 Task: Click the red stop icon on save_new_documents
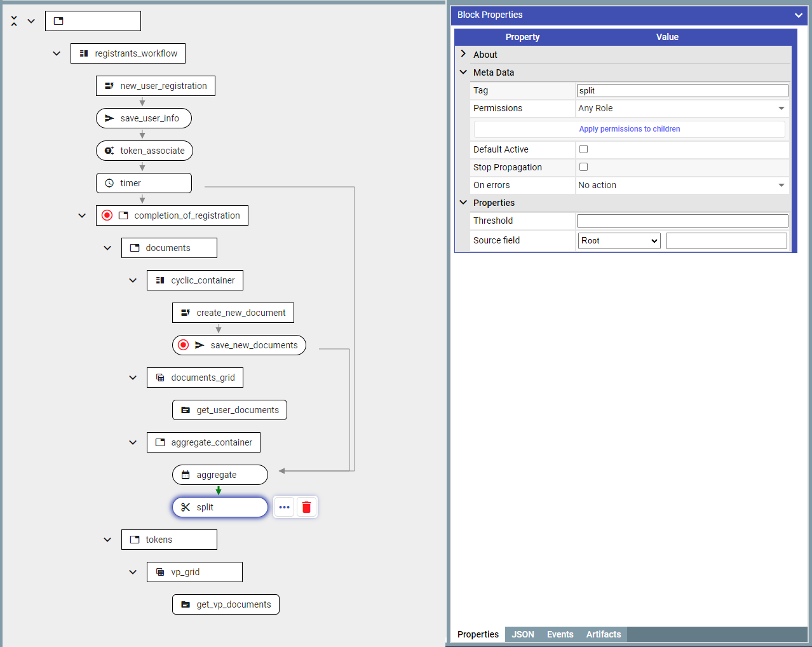184,345
